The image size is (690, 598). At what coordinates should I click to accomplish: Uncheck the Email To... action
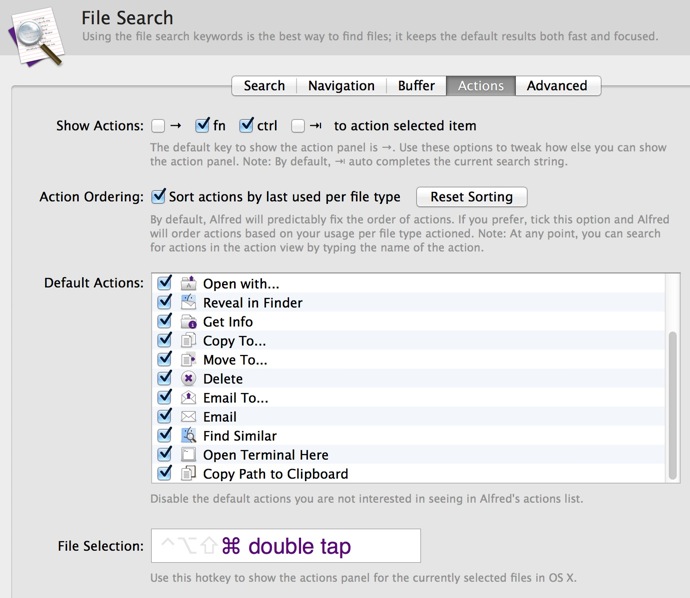click(x=165, y=396)
